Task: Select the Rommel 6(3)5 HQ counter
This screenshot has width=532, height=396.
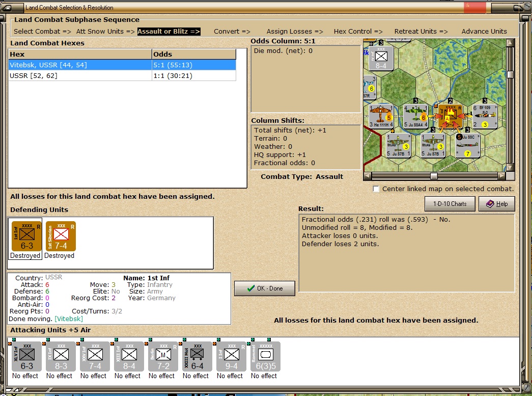Action: point(266,357)
